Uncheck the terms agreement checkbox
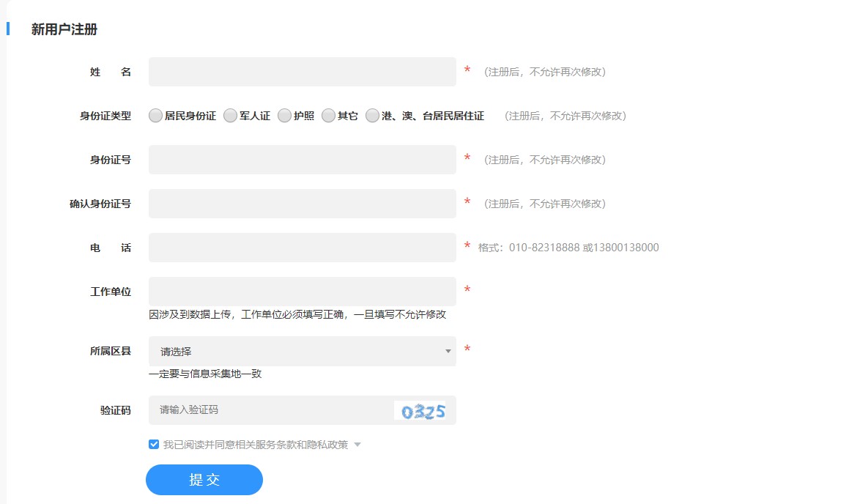This screenshot has width=849, height=504. pyautogui.click(x=154, y=443)
